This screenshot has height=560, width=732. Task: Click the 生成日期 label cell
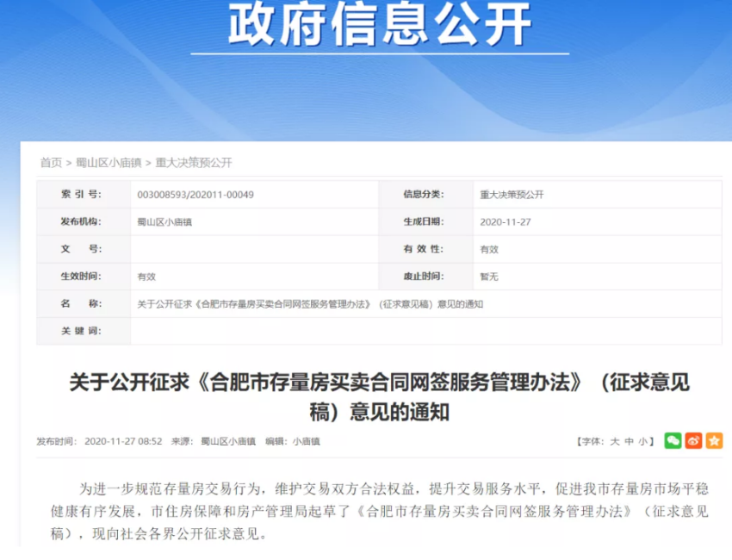tap(425, 222)
